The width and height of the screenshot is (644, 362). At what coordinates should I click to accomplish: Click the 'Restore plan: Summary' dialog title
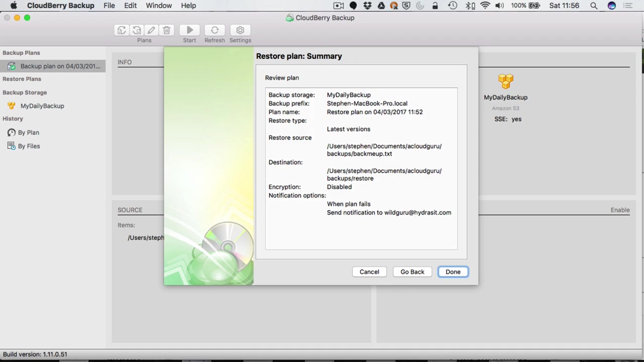point(299,56)
